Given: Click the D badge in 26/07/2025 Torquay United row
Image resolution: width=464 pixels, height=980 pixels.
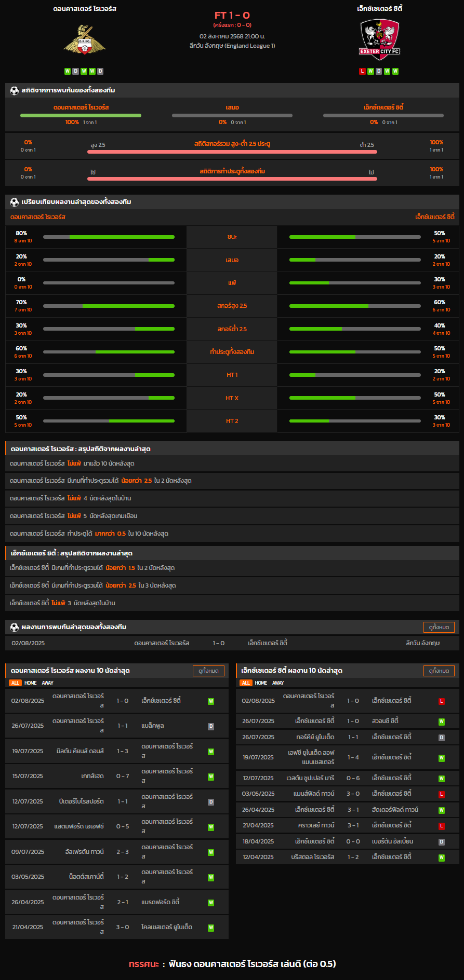Looking at the screenshot, I should click(x=442, y=738).
